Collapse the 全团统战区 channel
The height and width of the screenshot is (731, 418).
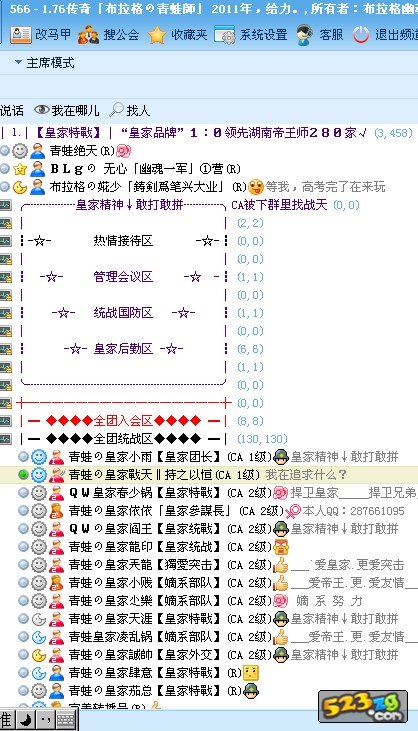(x=6, y=439)
